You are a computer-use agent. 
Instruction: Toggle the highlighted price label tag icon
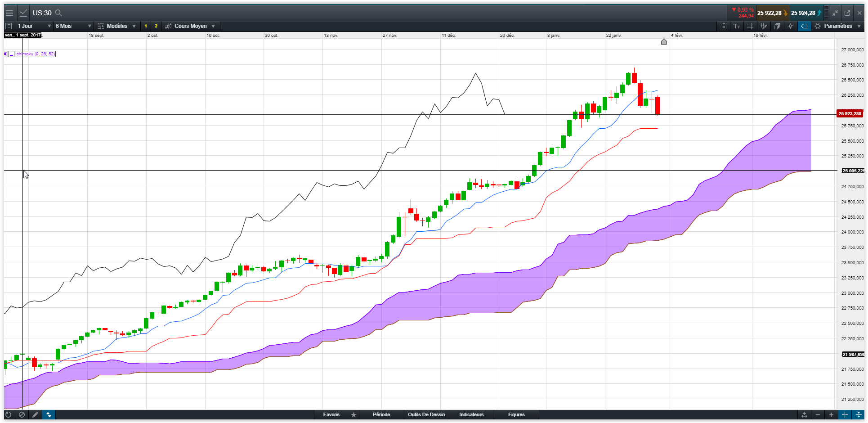click(804, 26)
